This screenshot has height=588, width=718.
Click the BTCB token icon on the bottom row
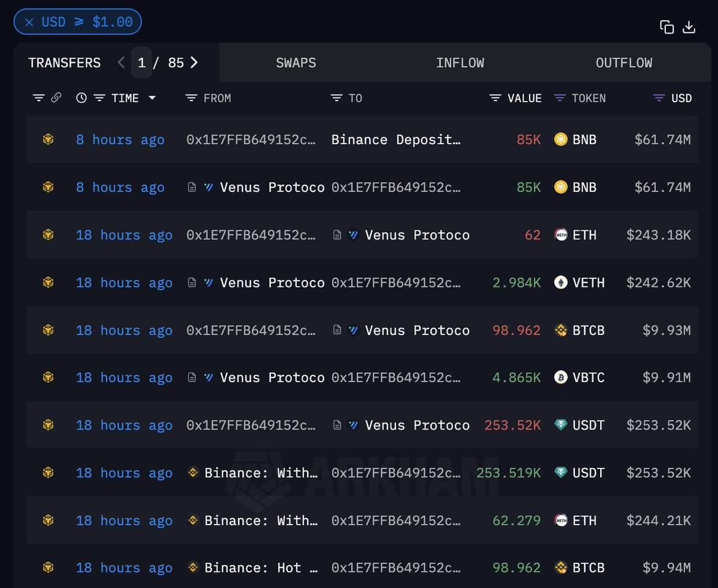[561, 568]
